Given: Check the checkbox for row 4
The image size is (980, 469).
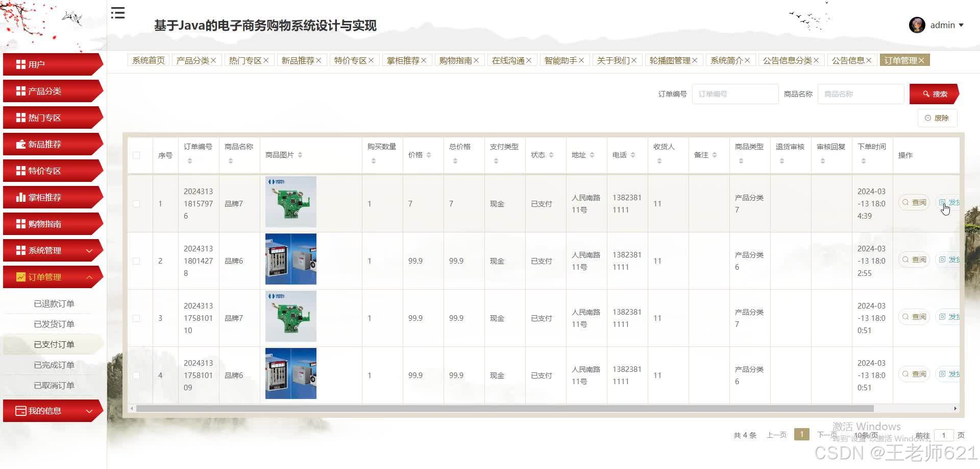Looking at the screenshot, I should 136,376.
